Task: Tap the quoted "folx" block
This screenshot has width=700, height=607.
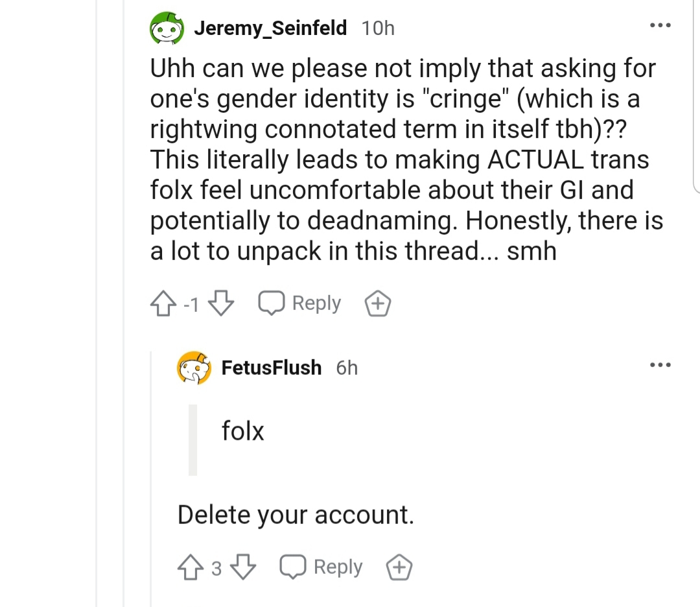Action: (x=243, y=440)
